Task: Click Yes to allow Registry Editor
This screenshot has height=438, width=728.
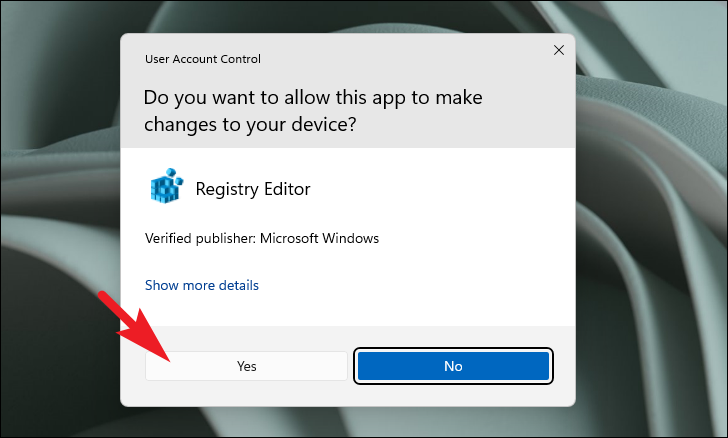Action: click(246, 366)
